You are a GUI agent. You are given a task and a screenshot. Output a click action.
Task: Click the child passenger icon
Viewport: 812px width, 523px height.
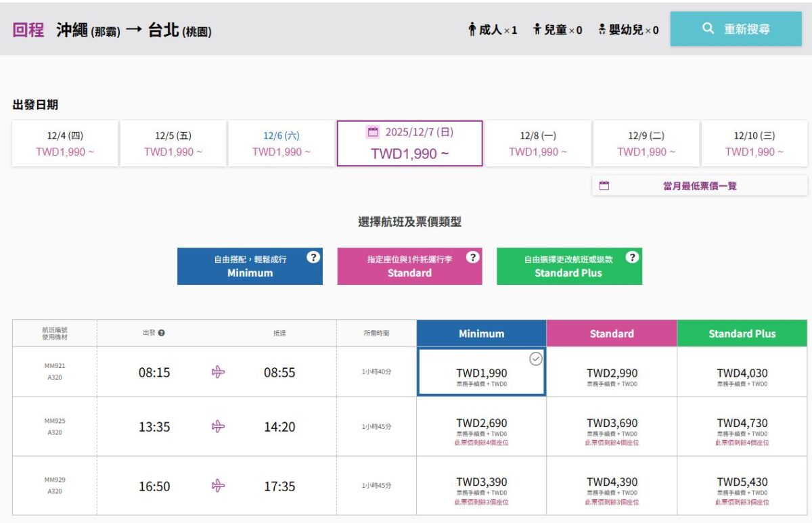(x=537, y=29)
